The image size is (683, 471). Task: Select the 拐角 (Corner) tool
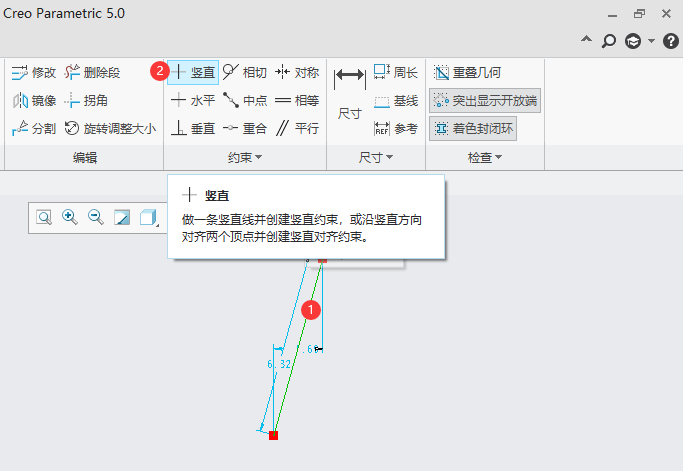(x=86, y=101)
